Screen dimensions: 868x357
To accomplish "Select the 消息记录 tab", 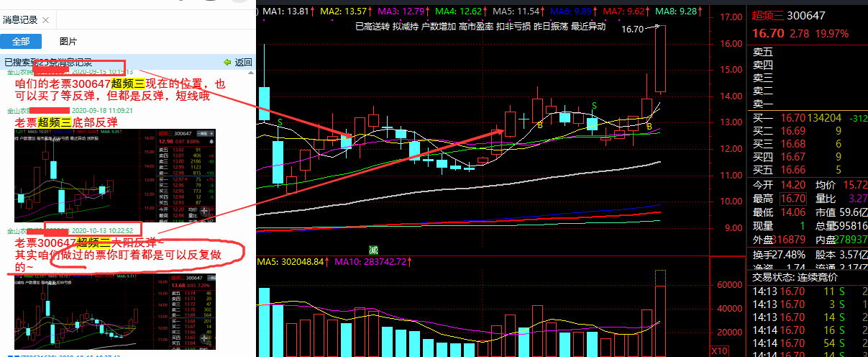I will [x=21, y=20].
